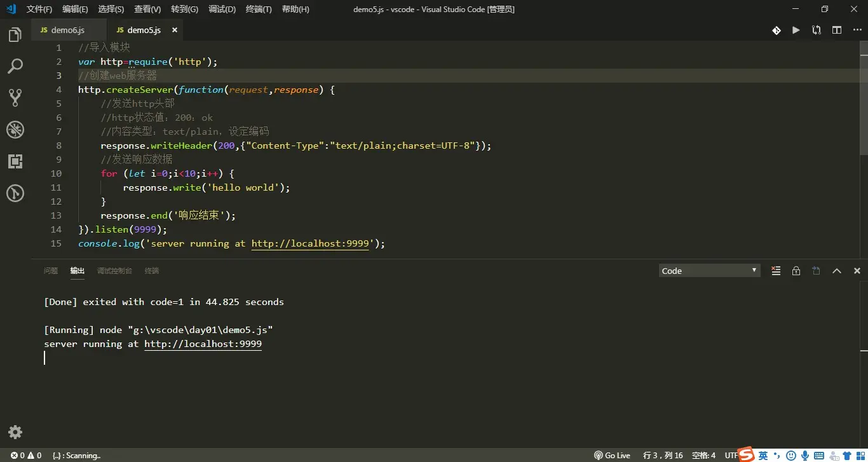Screen dimensions: 868x462
Task: Select the demo5.js editor tab
Action: [x=144, y=30]
